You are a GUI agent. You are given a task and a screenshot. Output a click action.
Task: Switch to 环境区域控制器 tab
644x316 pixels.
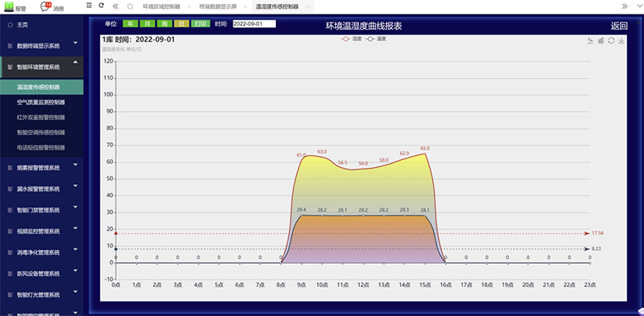161,6
